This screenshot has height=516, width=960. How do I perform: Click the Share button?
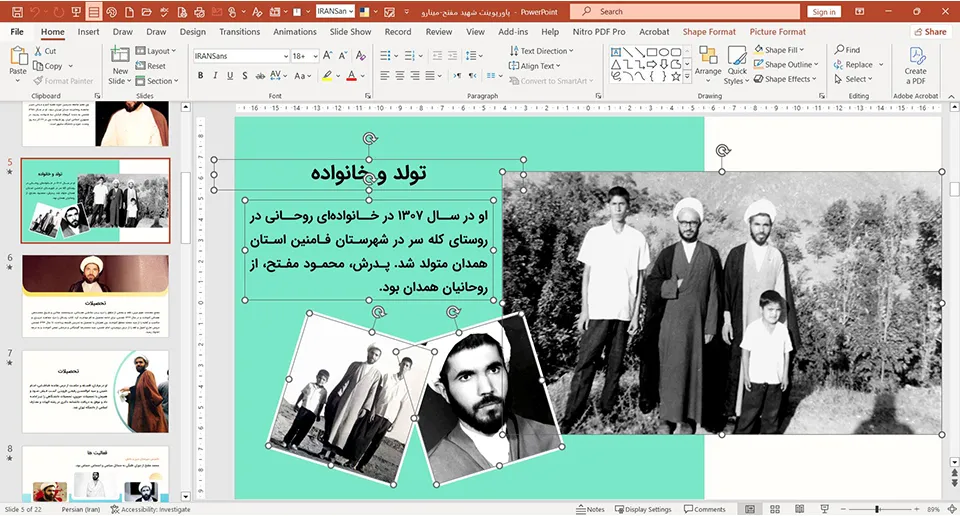(x=929, y=32)
